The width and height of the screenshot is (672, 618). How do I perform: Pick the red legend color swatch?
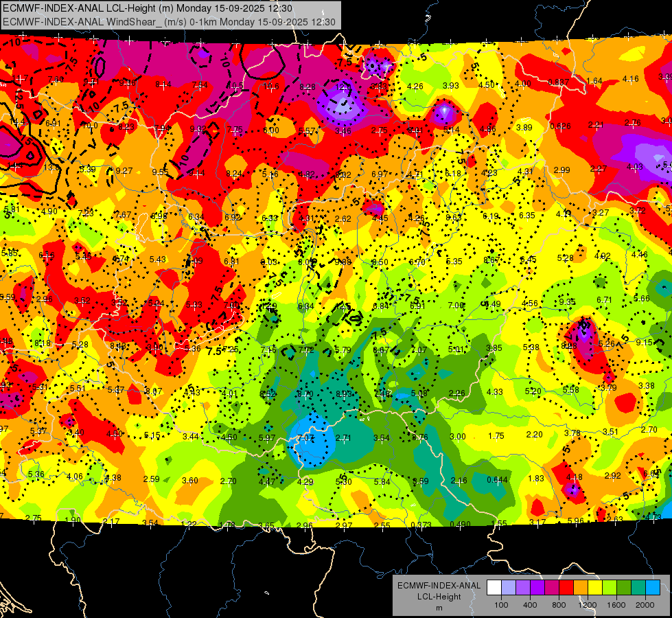566,588
